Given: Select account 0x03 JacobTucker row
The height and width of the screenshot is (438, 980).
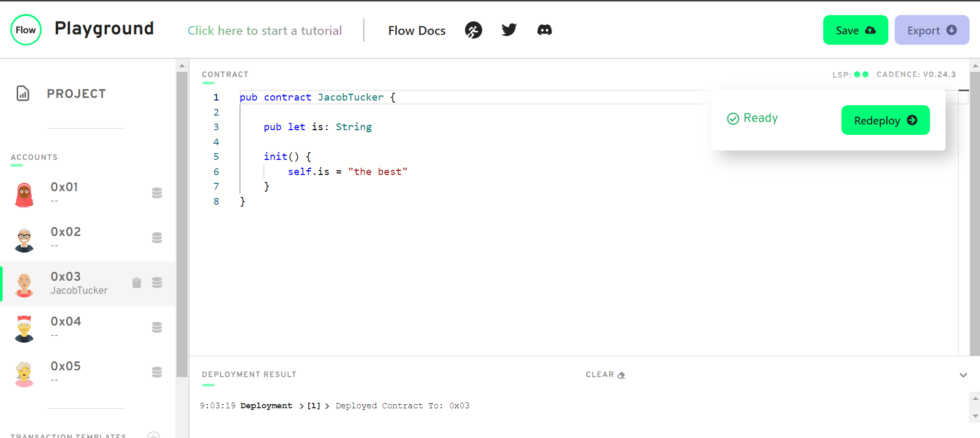Looking at the screenshot, I should tap(88, 284).
